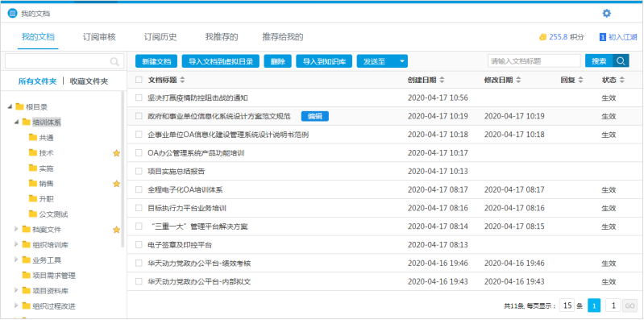Switch to the 订阅审核 tab

(x=99, y=37)
